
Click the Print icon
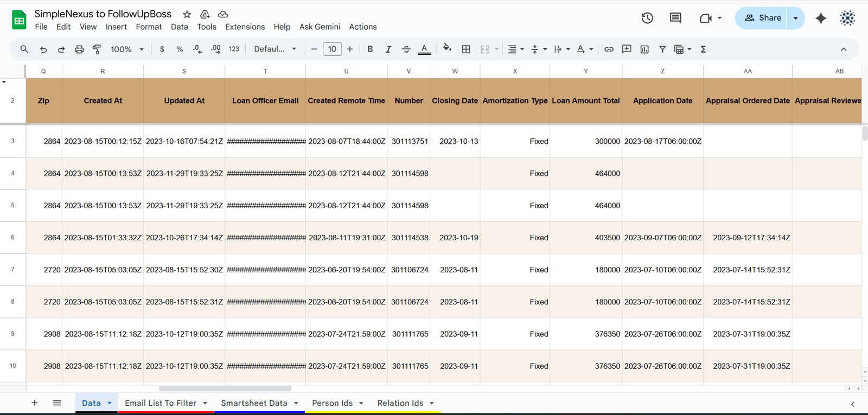click(x=79, y=49)
